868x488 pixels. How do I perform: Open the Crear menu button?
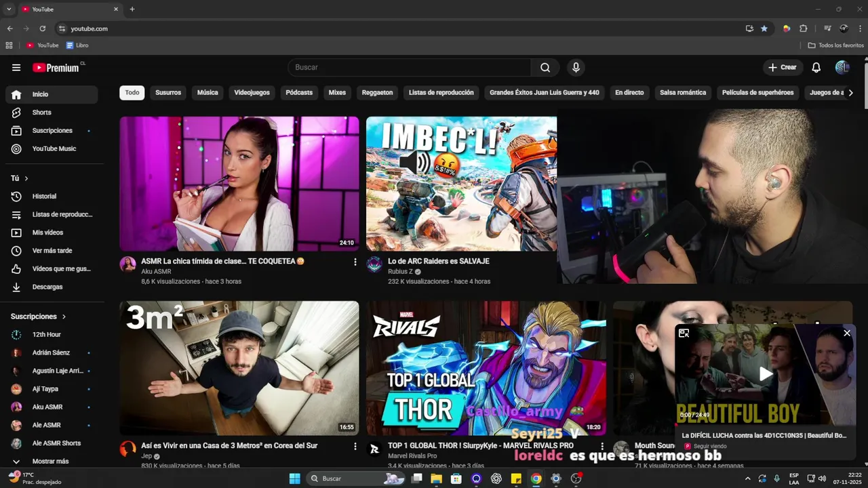coord(783,67)
